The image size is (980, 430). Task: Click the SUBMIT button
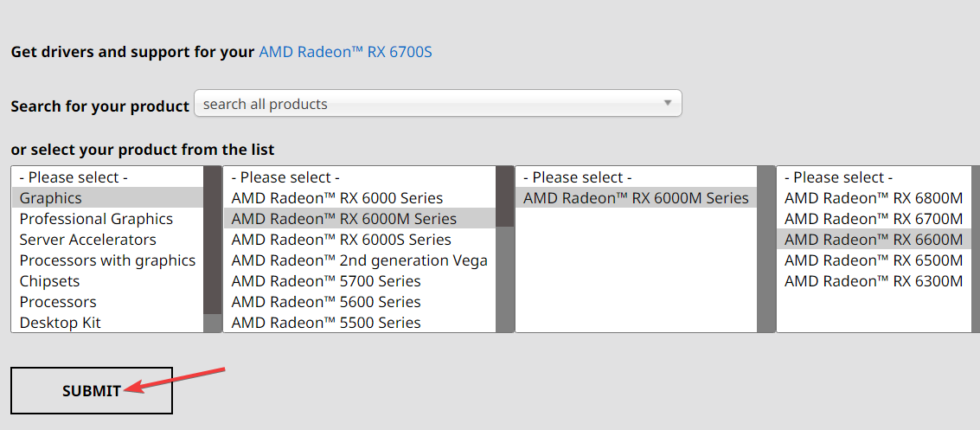click(92, 391)
